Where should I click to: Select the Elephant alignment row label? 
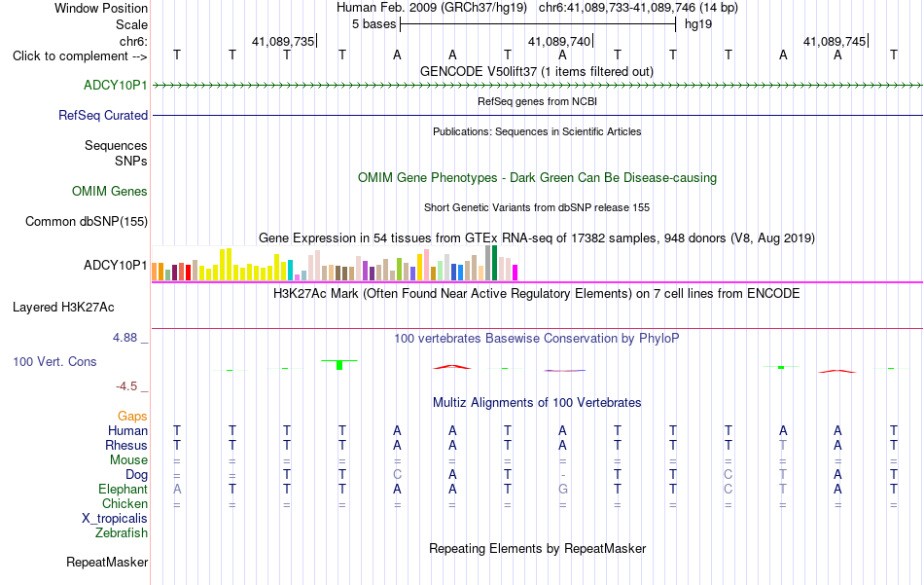coord(123,489)
